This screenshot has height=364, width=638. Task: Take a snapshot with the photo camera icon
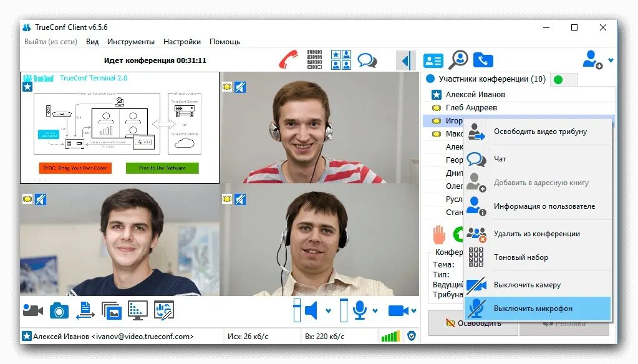click(59, 311)
